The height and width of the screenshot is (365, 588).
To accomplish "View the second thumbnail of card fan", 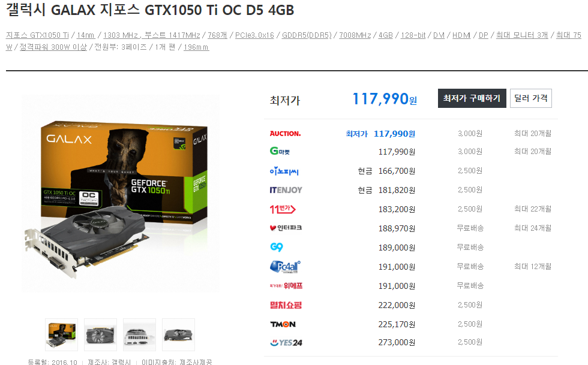I will (x=101, y=334).
